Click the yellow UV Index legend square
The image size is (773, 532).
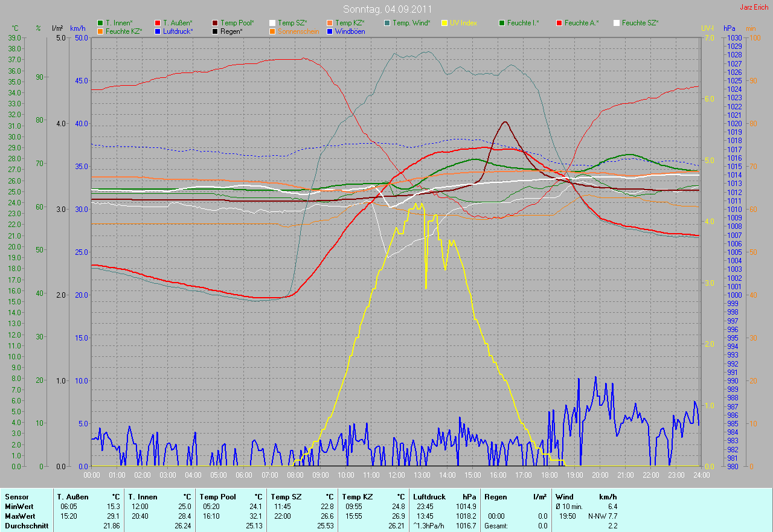444,23
